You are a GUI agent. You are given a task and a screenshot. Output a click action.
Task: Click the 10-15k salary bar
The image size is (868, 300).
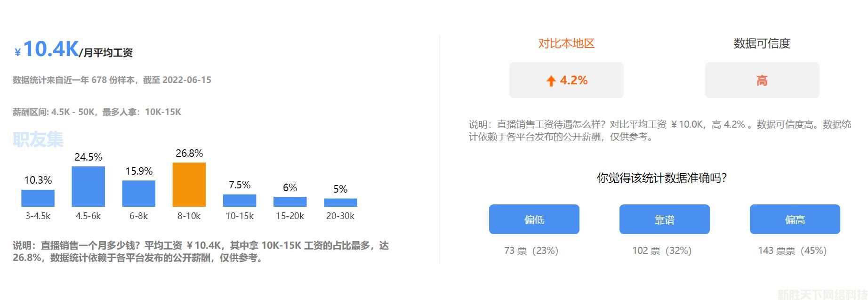point(240,201)
